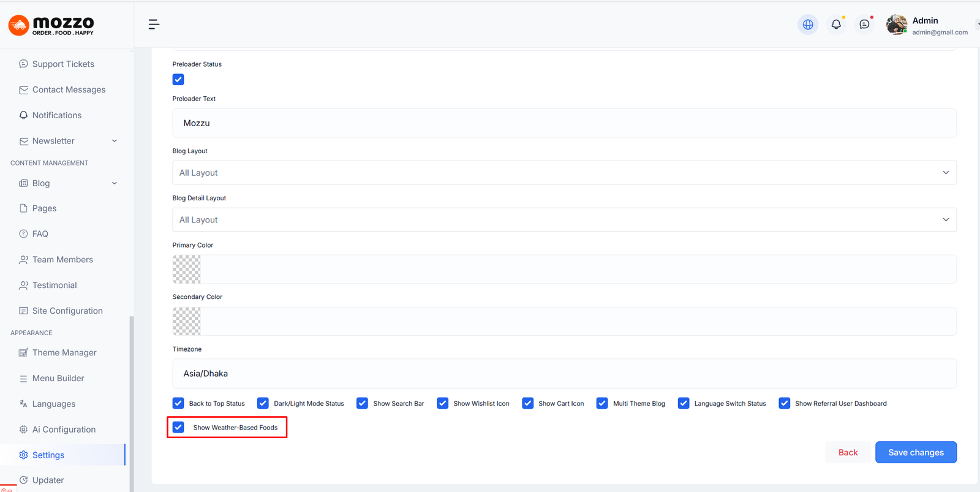The width and height of the screenshot is (980, 492).
Task: Toggle Show Weather-Based Foods checkbox
Action: pyautogui.click(x=178, y=428)
